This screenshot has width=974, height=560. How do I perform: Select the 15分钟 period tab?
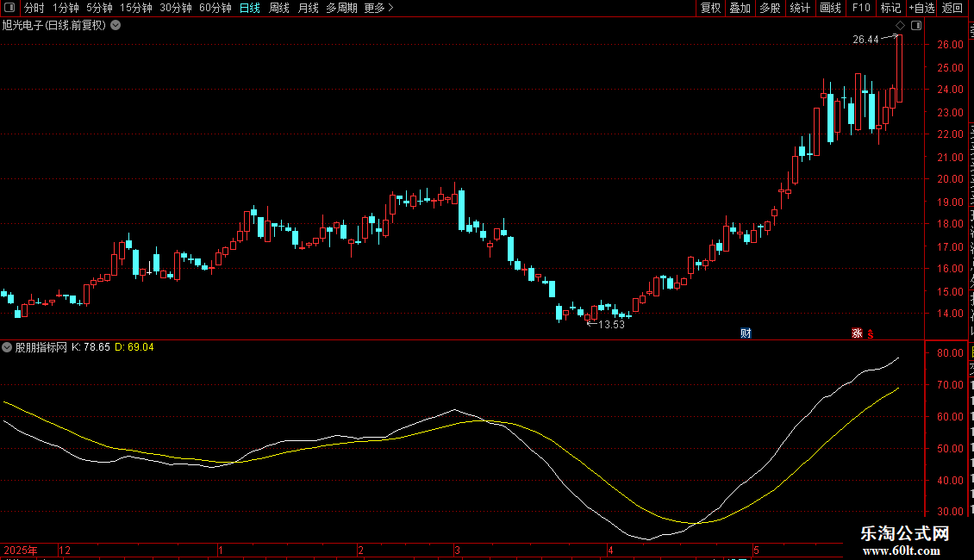[136, 8]
